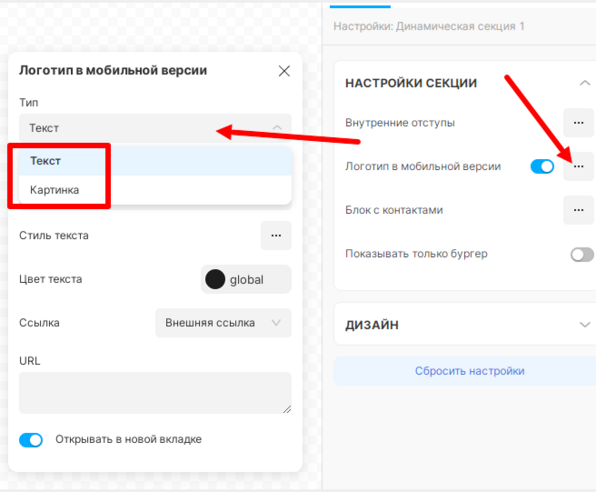The height and width of the screenshot is (492, 596).
Task: Toggle the Логотип в мобильной версии switch
Action: pos(542,166)
